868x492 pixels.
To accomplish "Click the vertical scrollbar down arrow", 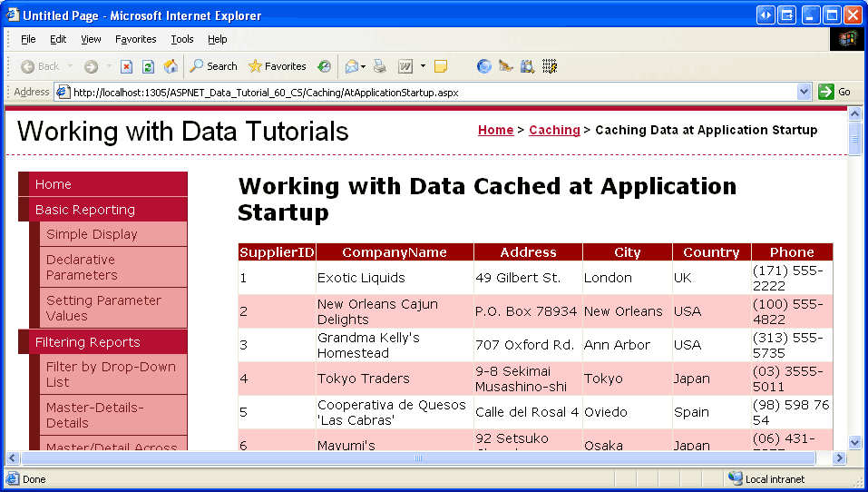I will tap(854, 442).
